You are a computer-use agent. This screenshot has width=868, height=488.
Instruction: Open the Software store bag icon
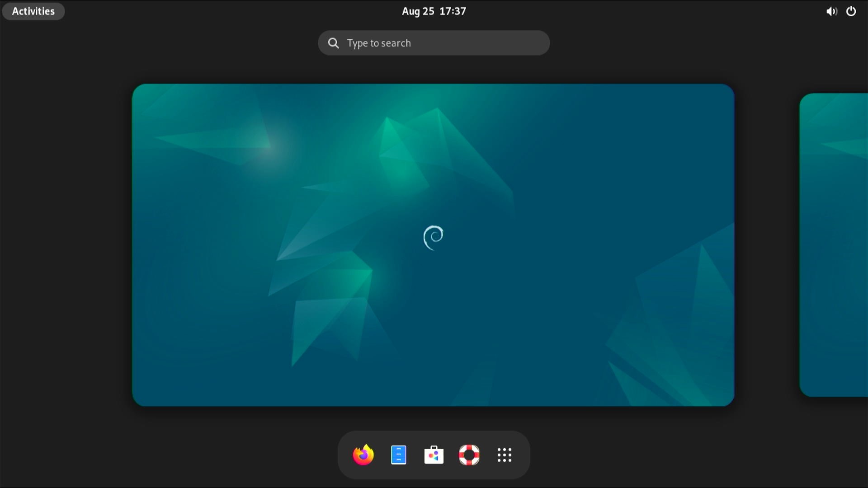pyautogui.click(x=434, y=455)
